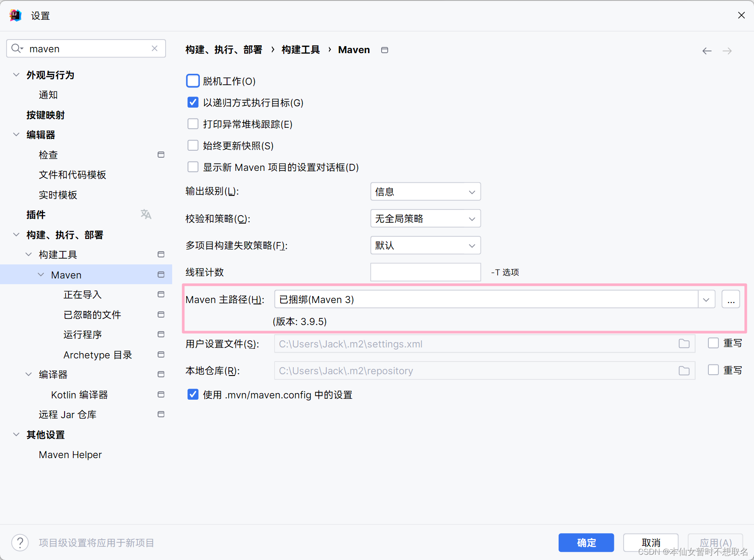The image size is (754, 560).
Task: Select 运行程序 under Maven
Action: (83, 335)
